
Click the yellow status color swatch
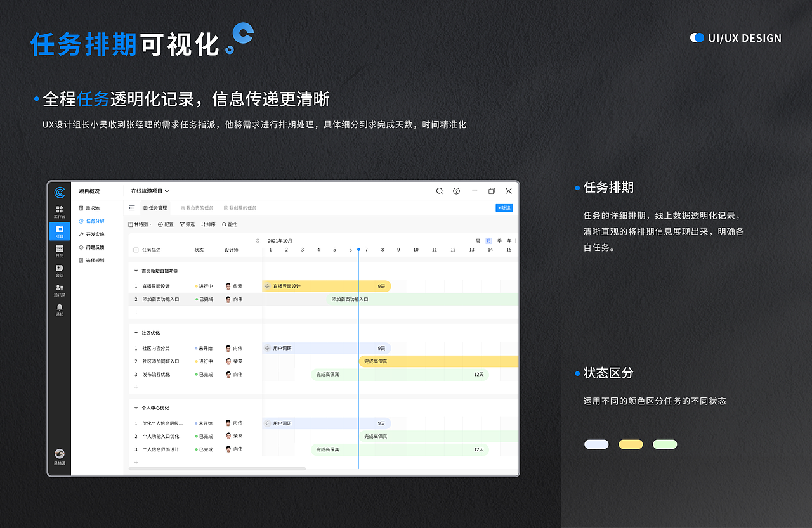[x=631, y=444]
